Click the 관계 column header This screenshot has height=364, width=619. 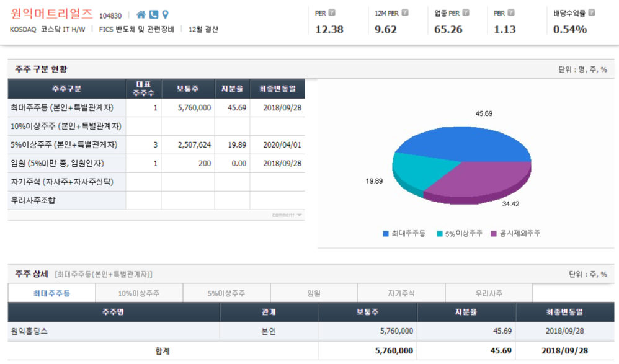coord(269,312)
